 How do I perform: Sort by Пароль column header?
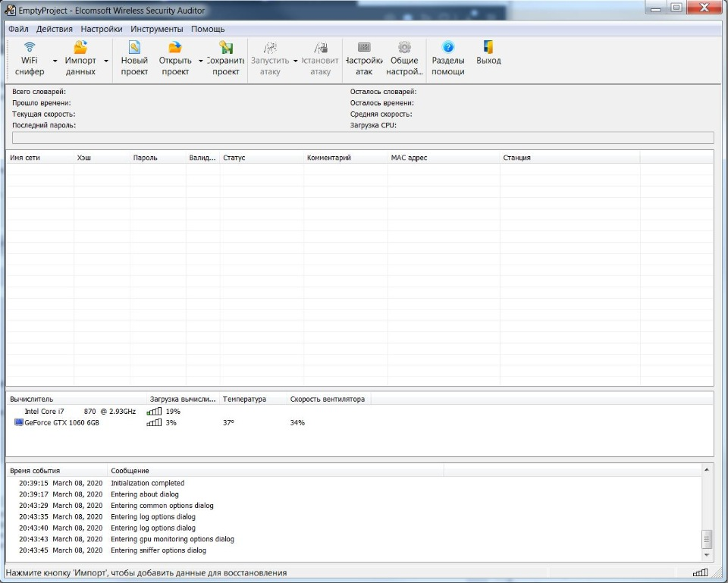pos(158,158)
